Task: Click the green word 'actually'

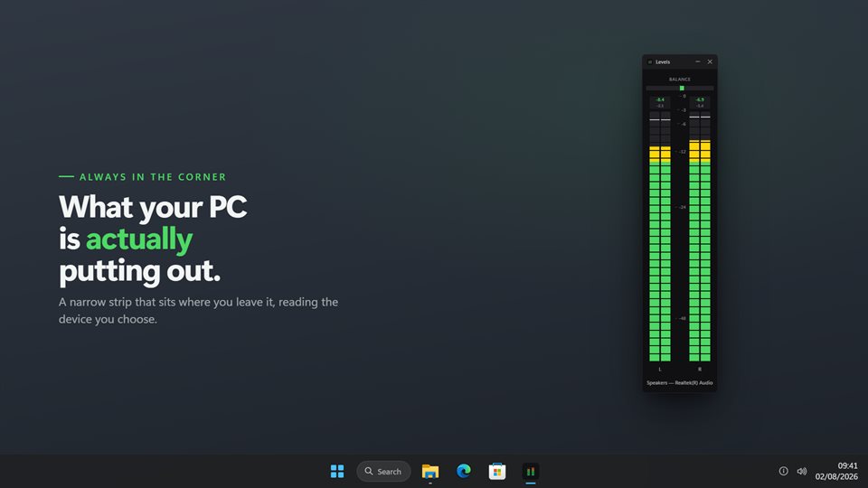Action: pos(139,239)
